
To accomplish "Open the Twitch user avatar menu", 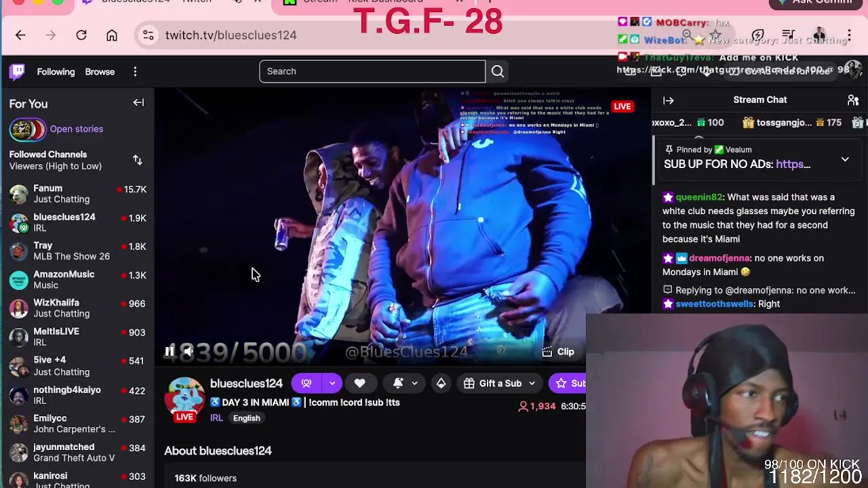I will tap(853, 70).
